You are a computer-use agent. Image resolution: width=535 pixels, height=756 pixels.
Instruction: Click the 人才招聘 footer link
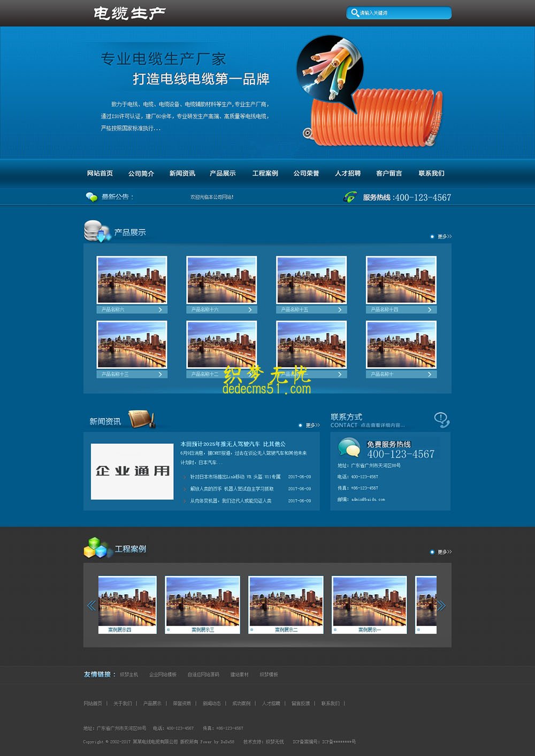click(271, 704)
